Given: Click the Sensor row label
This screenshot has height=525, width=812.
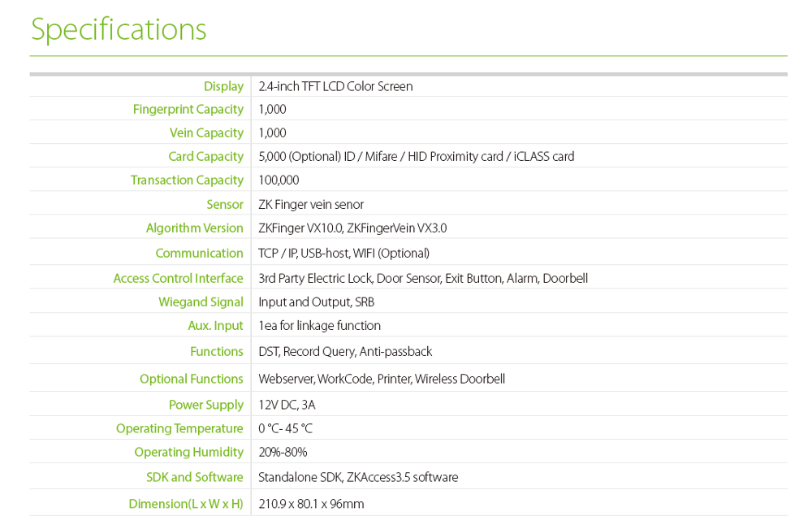Looking at the screenshot, I should [x=225, y=204].
